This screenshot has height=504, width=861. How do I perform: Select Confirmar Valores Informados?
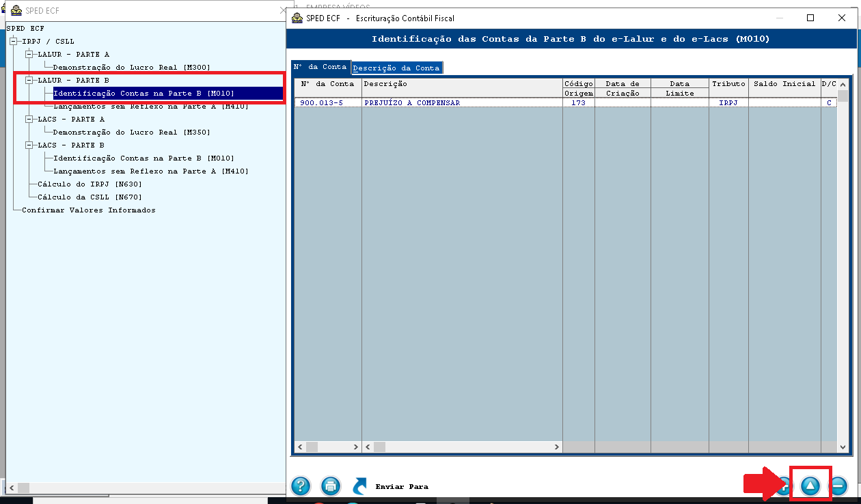pos(89,210)
